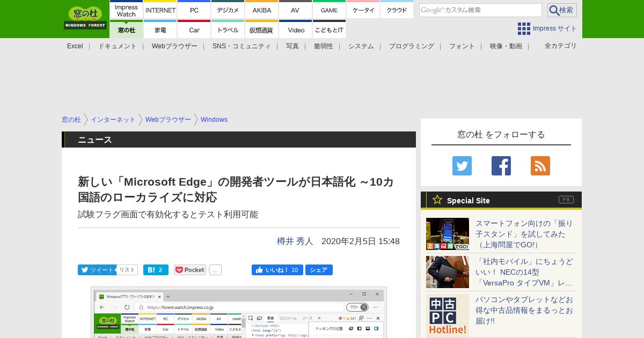644x338 pixels.
Task: Follow 窓の杜 on Twitter icon
Action: (x=462, y=166)
